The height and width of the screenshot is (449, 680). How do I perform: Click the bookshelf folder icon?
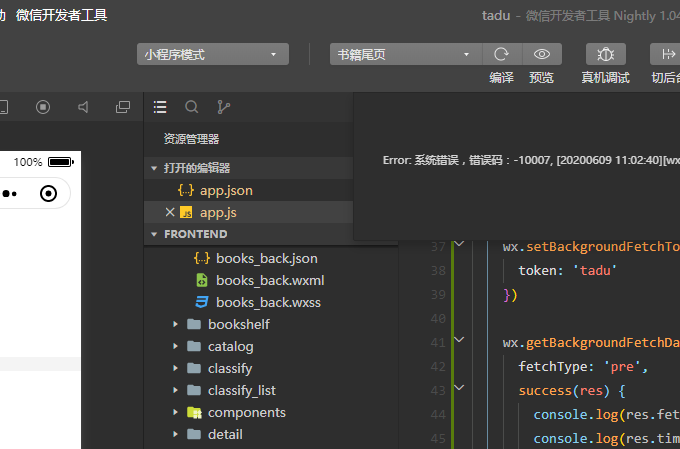pyautogui.click(x=194, y=324)
